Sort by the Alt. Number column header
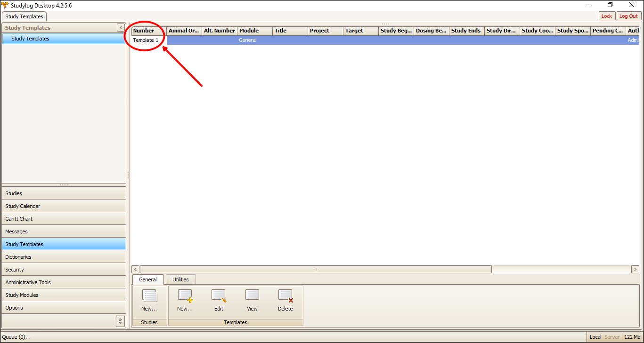Viewport: 644px width, 343px height. [x=220, y=31]
